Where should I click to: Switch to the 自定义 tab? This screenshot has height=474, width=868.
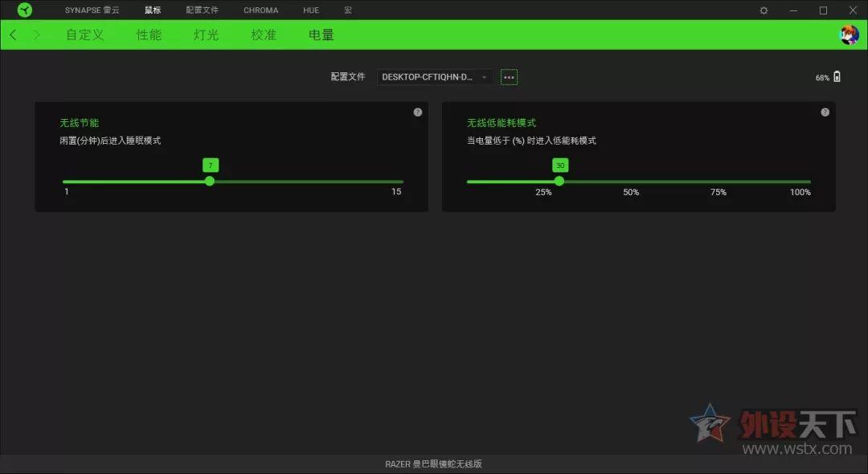(84, 35)
